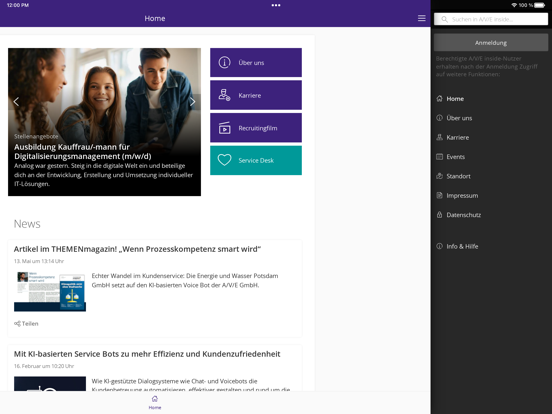The width and height of the screenshot is (552, 414).
Task: Open the Ausbildung Kauffrau/-mann carousel headline
Action: [x=83, y=151]
